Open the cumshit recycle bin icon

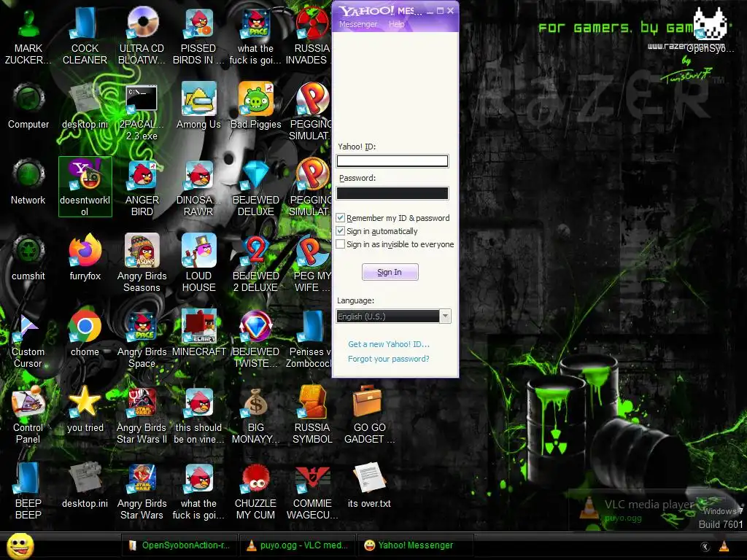(x=28, y=250)
